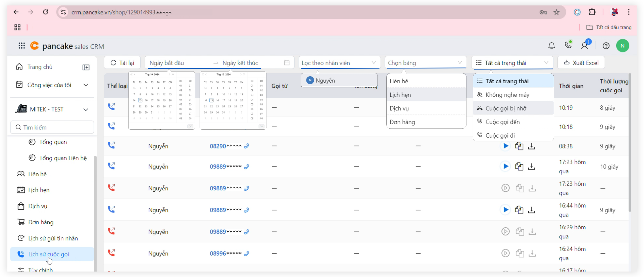Play the 08:38 call recording
644x277 pixels.
(505, 146)
